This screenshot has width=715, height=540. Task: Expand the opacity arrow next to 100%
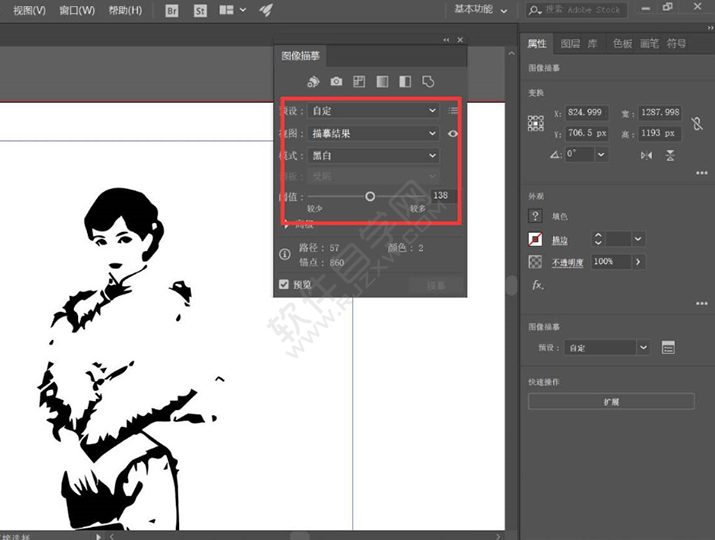(x=638, y=262)
